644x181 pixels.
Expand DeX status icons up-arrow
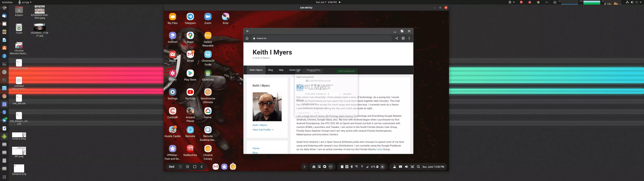pos(382,167)
